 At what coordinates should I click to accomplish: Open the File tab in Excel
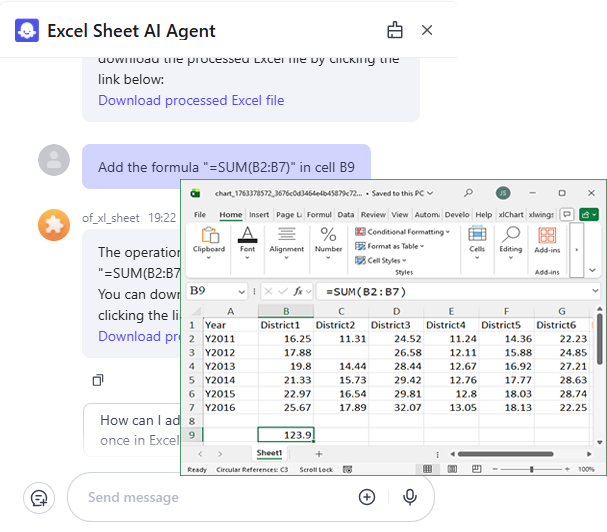(x=200, y=215)
